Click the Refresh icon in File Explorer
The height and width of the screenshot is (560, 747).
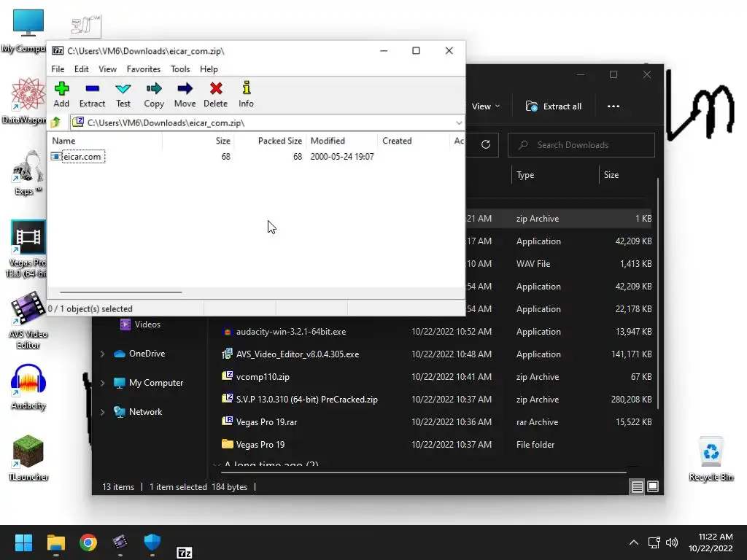[x=485, y=144]
